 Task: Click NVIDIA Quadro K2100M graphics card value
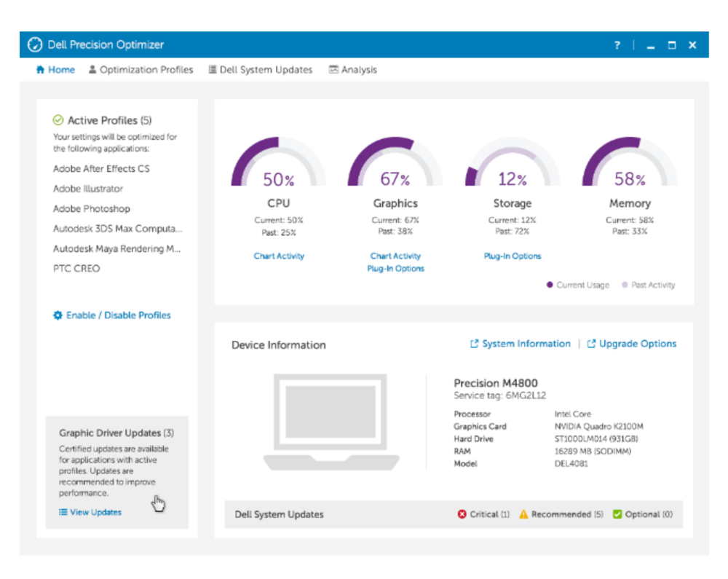point(598,426)
